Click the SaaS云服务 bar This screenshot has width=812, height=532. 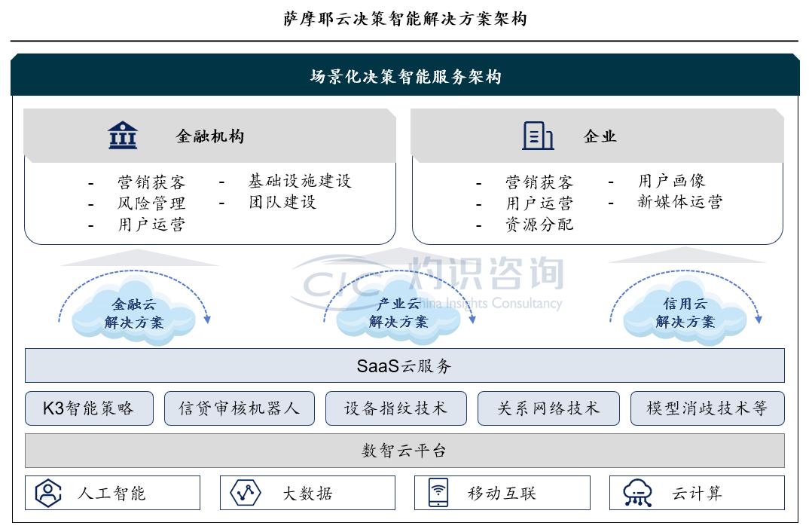point(404,365)
